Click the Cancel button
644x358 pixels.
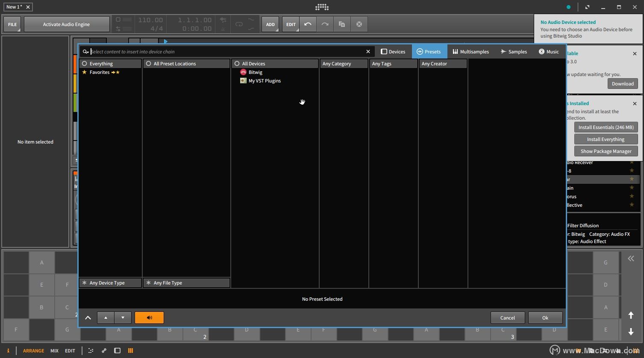pyautogui.click(x=508, y=317)
